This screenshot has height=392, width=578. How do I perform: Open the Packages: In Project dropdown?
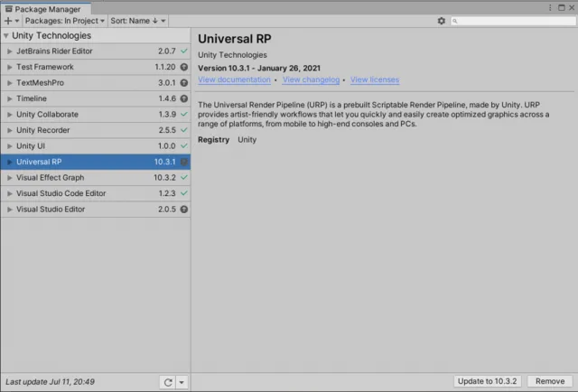pos(64,21)
